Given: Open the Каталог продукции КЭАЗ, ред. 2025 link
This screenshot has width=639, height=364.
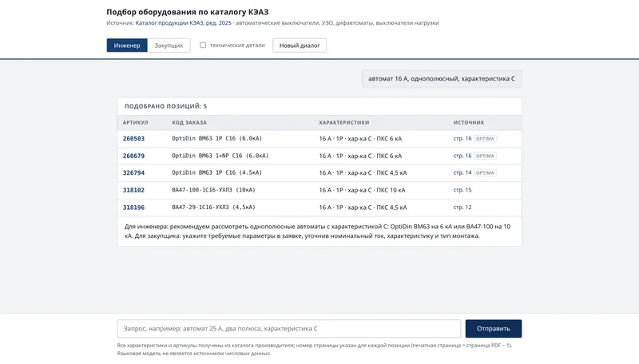Looking at the screenshot, I should tap(184, 23).
